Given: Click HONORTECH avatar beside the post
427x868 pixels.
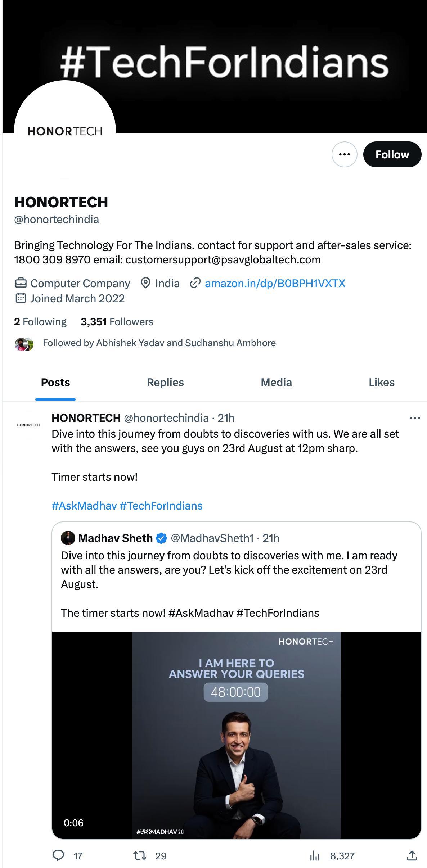Looking at the screenshot, I should click(28, 425).
